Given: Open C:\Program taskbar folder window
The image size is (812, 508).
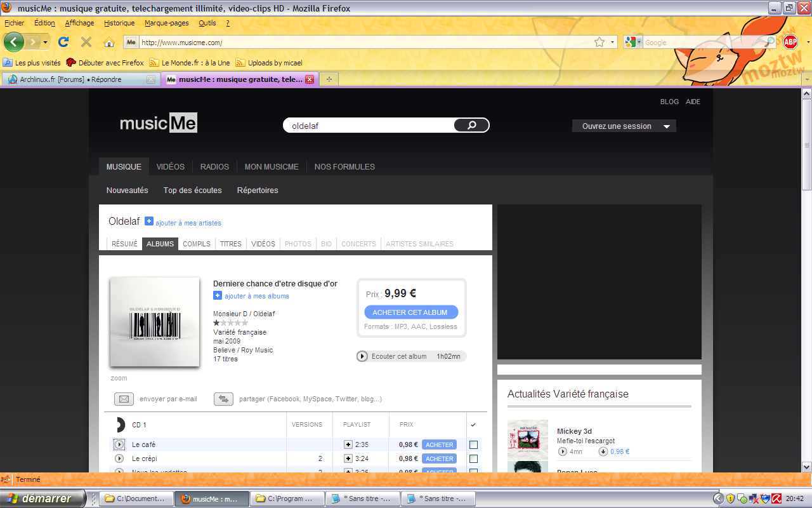Looking at the screenshot, I should [x=287, y=498].
